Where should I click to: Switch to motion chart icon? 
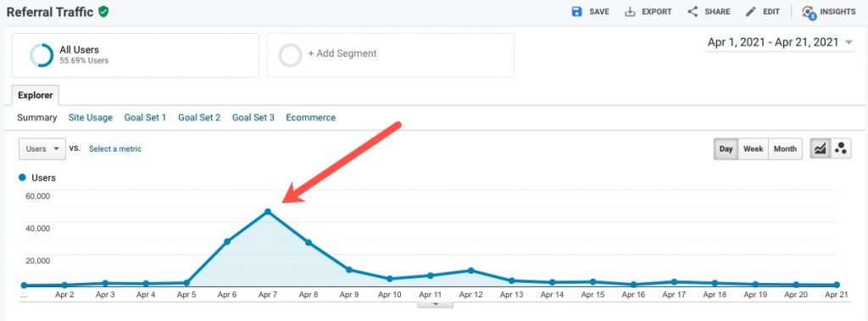[x=841, y=149]
